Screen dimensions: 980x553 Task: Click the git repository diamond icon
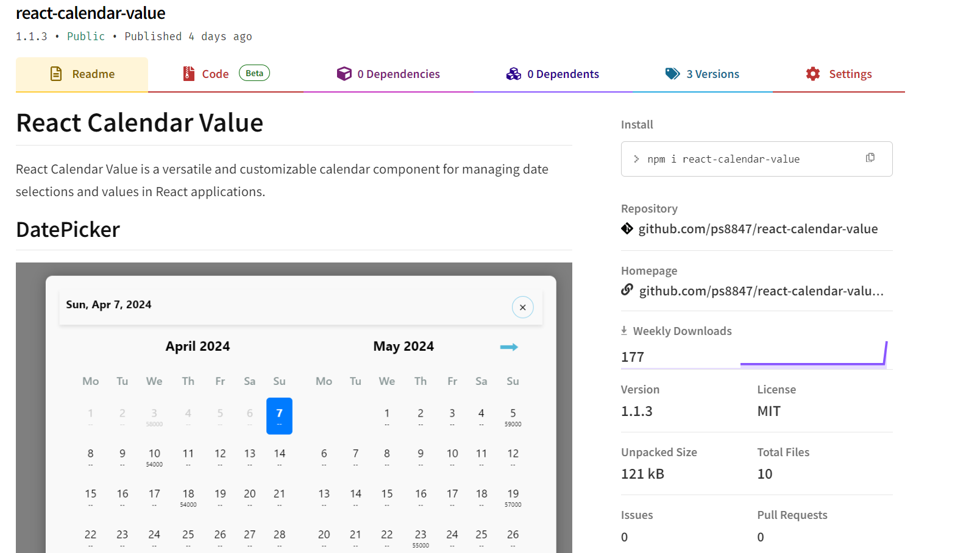click(627, 228)
